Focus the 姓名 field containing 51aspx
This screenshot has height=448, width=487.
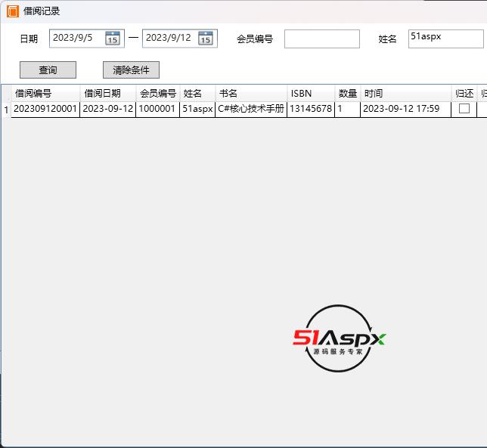[446, 39]
